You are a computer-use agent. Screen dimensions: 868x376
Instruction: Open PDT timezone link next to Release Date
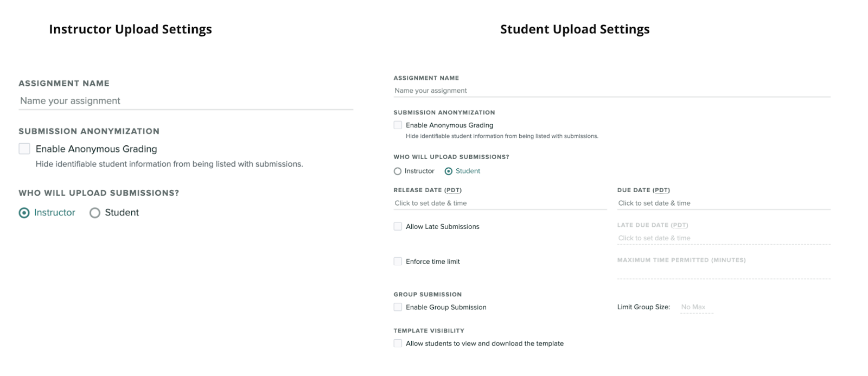pyautogui.click(x=453, y=190)
